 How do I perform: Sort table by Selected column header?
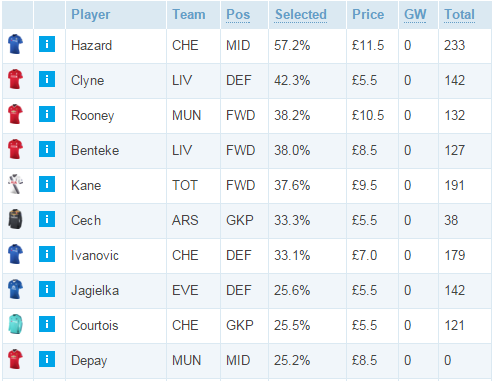point(301,15)
